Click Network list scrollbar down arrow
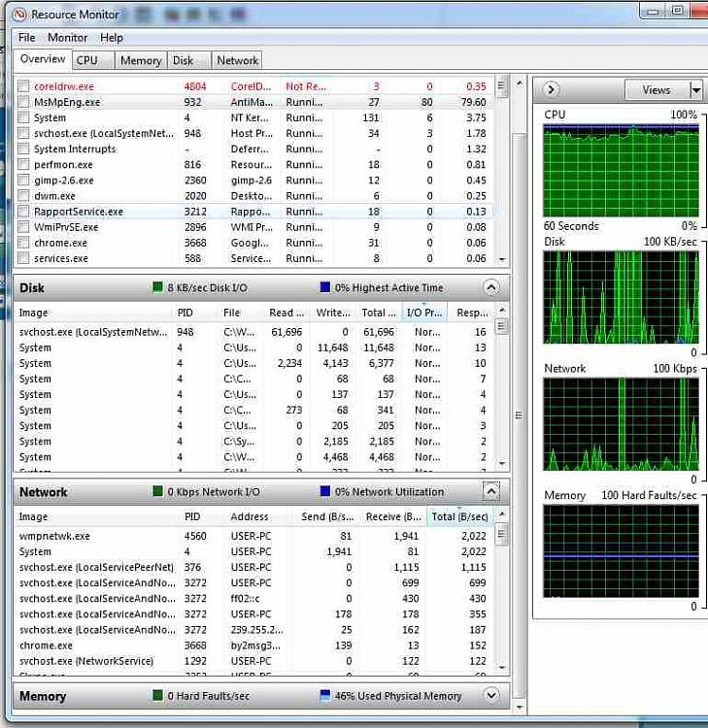The width and height of the screenshot is (708, 728). pos(502,667)
